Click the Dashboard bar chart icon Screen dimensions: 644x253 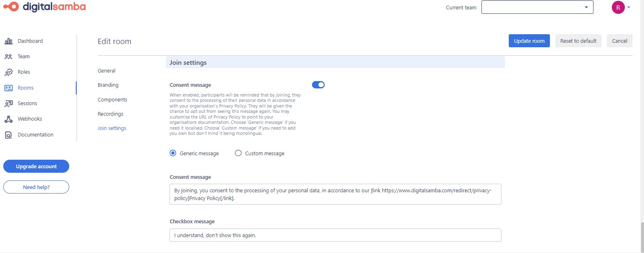point(8,41)
